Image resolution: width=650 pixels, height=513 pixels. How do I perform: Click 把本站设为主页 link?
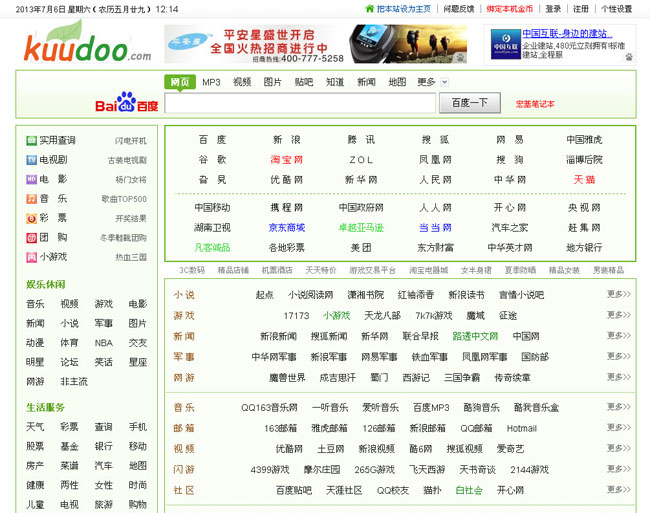(403, 9)
